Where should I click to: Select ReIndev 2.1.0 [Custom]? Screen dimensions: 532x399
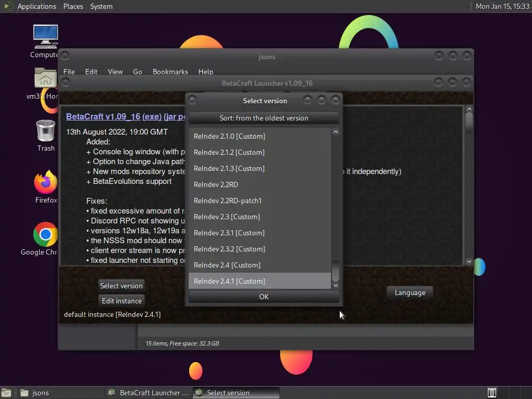260,136
